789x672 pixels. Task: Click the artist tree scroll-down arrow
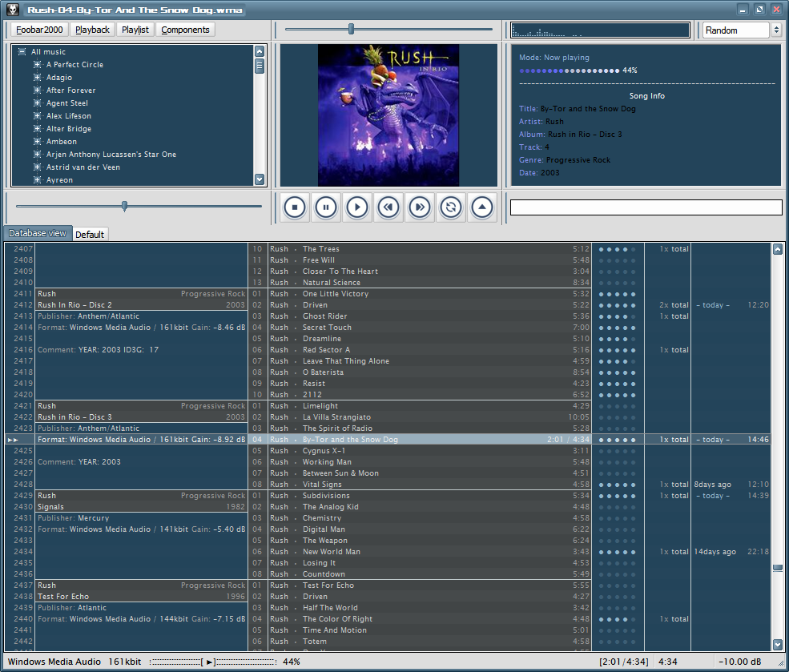pyautogui.click(x=260, y=179)
